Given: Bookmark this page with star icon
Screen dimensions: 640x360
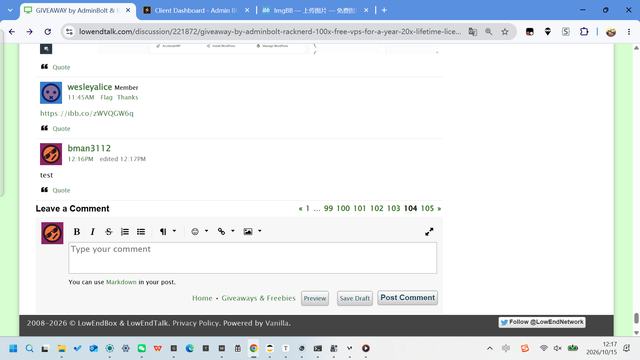Looking at the screenshot, I should click(505, 31).
